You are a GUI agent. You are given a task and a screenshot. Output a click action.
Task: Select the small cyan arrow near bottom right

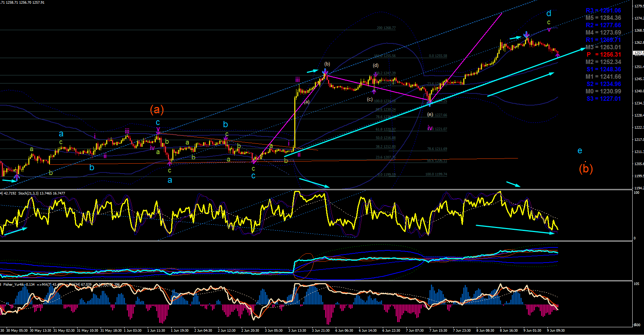click(513, 184)
